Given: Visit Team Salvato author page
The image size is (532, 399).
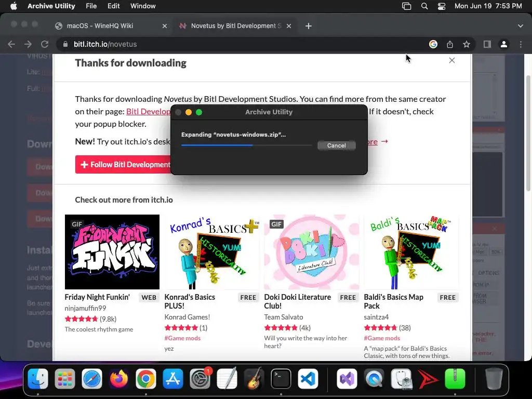Looking at the screenshot, I should pyautogui.click(x=284, y=317).
